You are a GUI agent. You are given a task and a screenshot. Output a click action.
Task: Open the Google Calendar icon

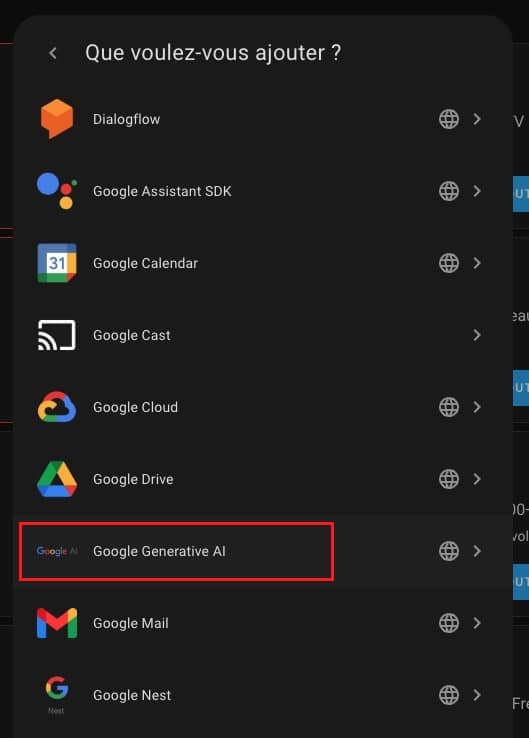pyautogui.click(x=57, y=263)
